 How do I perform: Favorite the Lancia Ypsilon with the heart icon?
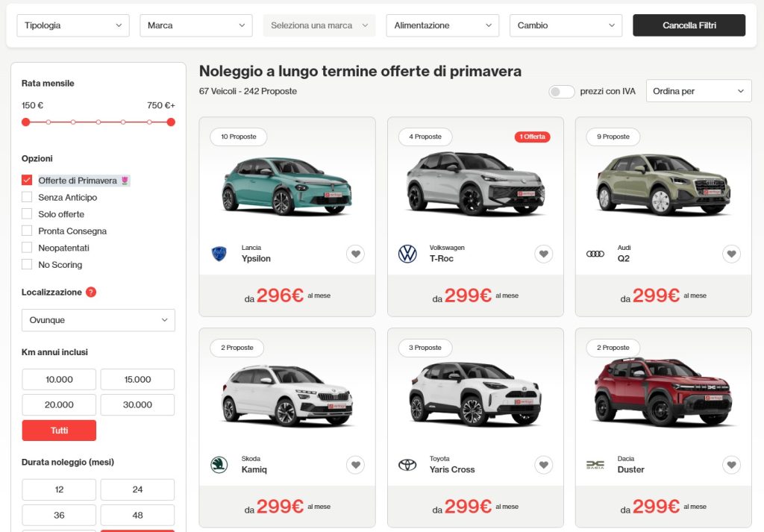click(356, 254)
